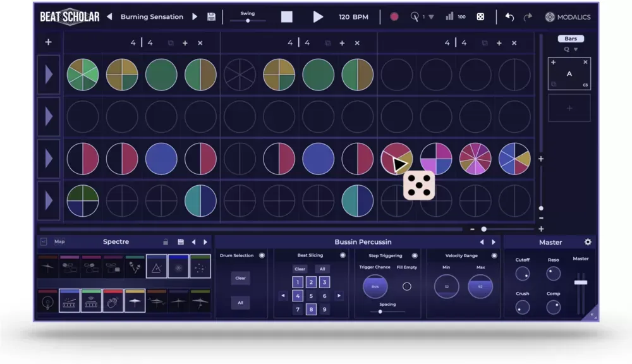Select the yellow-topped cymbal pad

(135, 301)
